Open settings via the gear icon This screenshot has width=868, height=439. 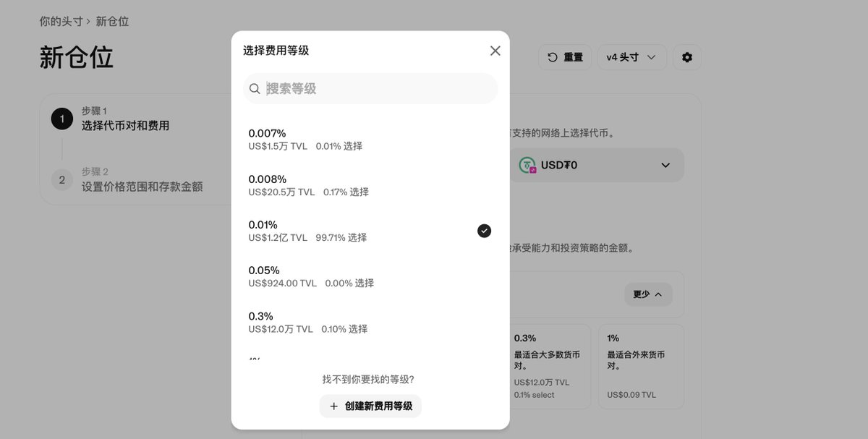tap(687, 57)
